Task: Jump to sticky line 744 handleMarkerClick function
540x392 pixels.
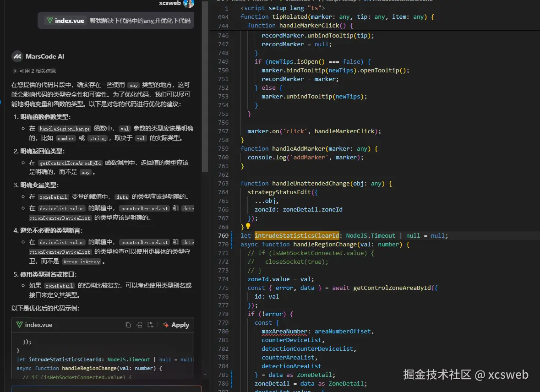Action: coord(300,26)
